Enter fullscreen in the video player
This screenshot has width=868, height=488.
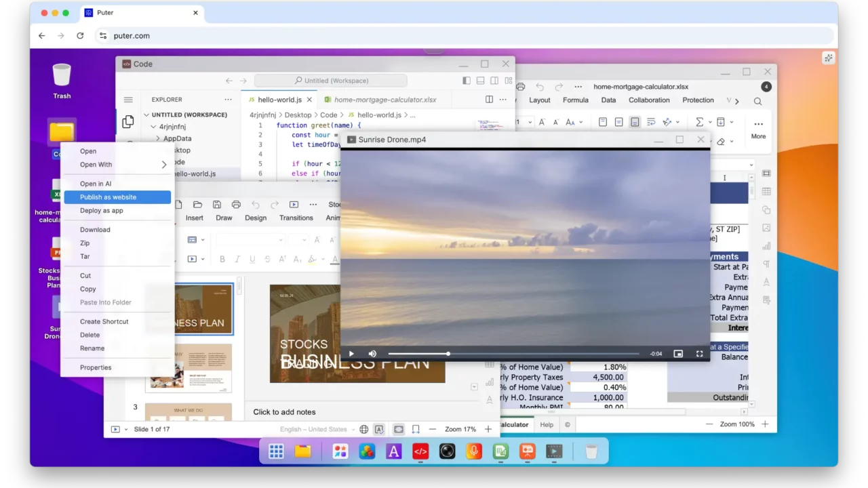(x=699, y=354)
